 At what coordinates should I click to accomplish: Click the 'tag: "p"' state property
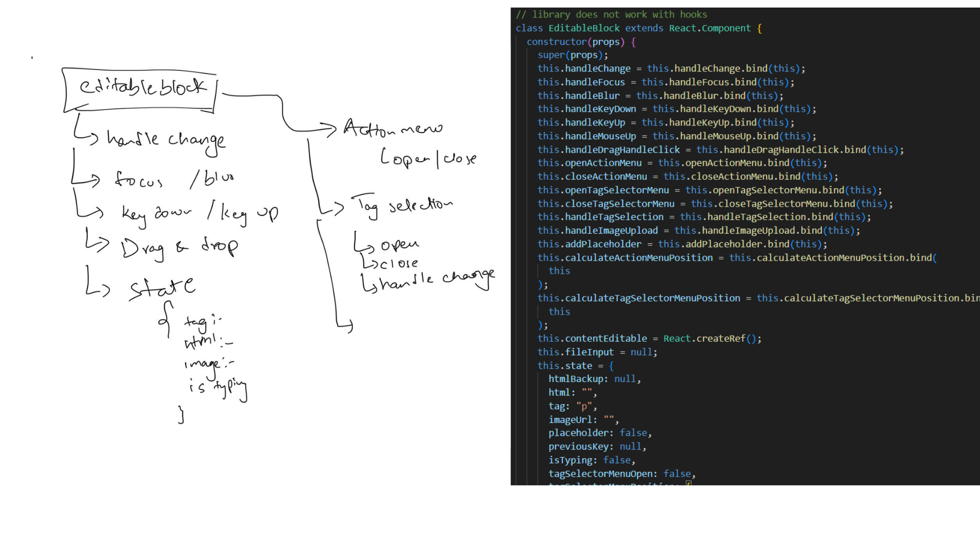pos(572,407)
